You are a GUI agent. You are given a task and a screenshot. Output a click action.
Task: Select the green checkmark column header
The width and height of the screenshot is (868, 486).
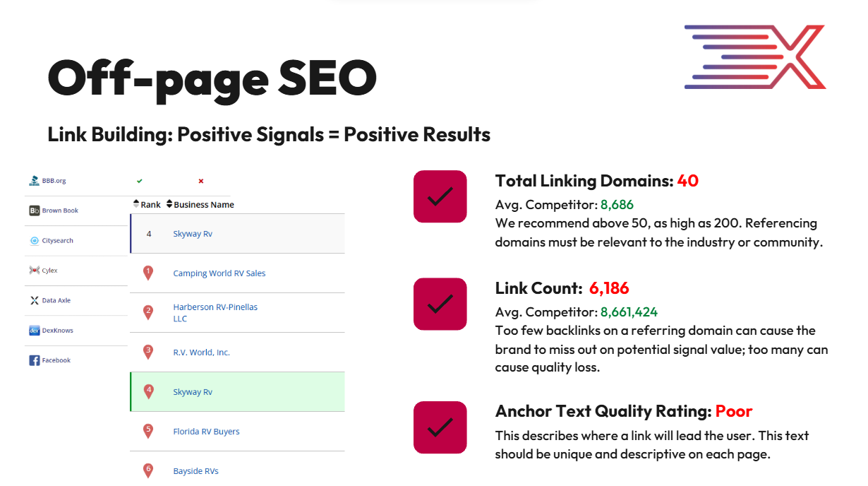[140, 182]
